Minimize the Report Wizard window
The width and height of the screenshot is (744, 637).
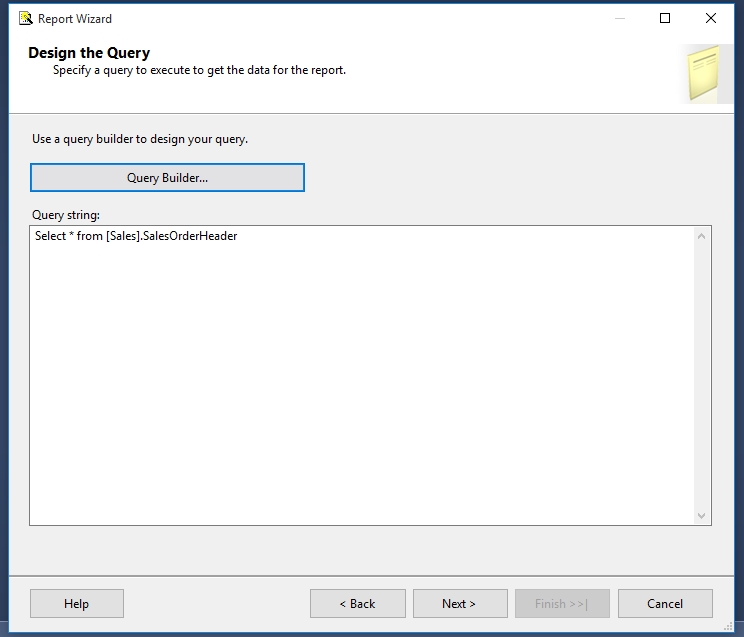coord(619,18)
